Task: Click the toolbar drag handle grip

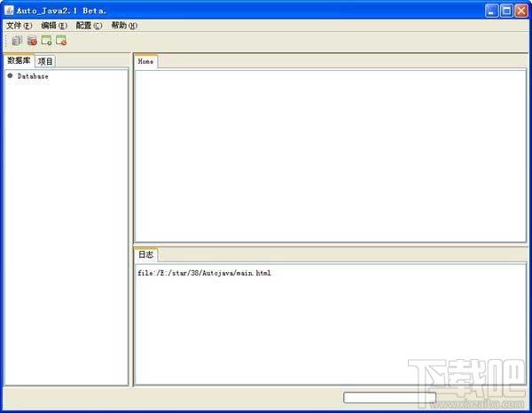Action: (x=6, y=41)
